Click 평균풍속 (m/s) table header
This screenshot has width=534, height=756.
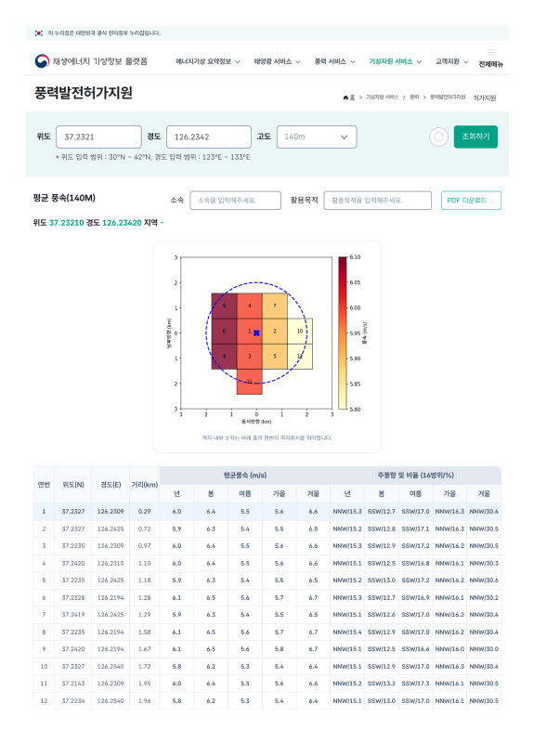click(x=245, y=476)
